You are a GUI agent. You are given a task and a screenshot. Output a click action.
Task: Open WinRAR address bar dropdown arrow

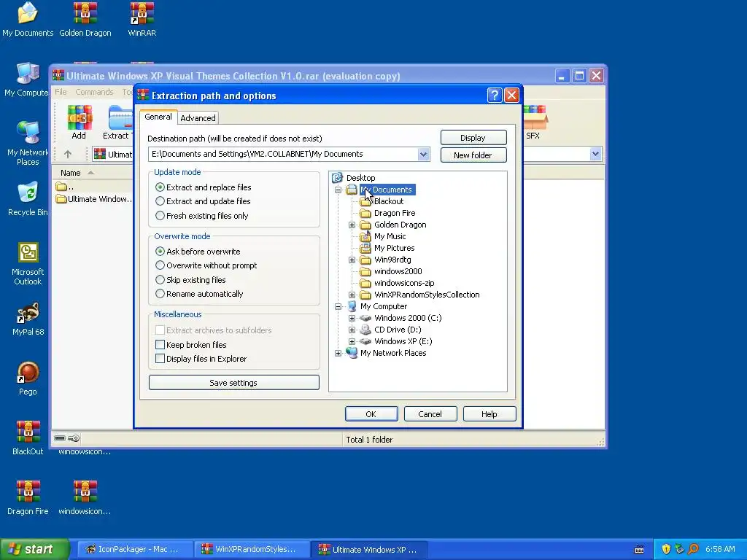(x=595, y=154)
